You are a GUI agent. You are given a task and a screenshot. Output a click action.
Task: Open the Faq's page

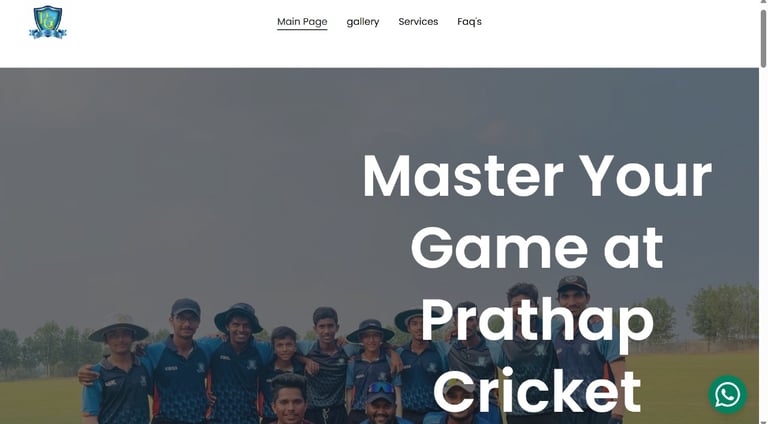[469, 22]
